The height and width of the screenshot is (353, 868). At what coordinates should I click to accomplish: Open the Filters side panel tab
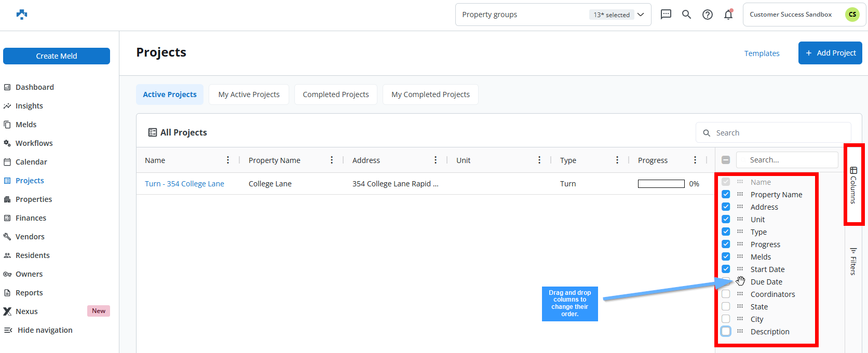click(x=853, y=261)
